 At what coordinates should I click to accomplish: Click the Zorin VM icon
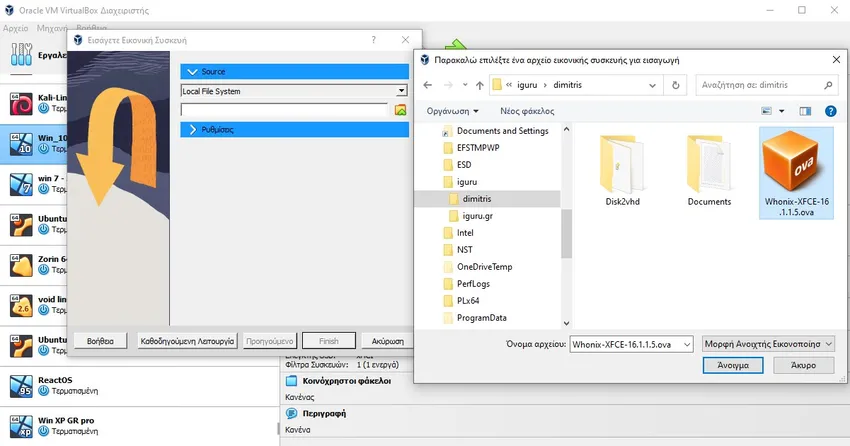(x=21, y=265)
